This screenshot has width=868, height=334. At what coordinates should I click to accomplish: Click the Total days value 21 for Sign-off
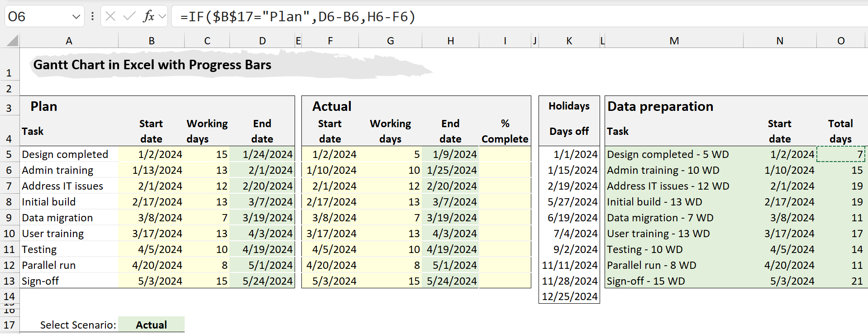click(841, 281)
